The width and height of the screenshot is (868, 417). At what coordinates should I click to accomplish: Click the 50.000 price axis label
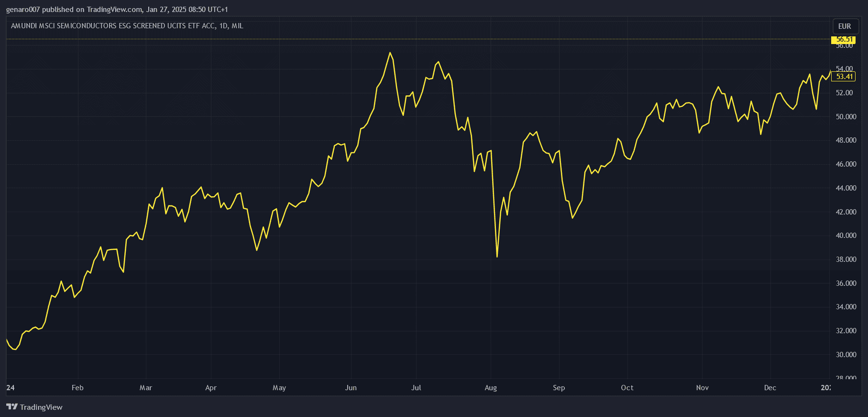846,117
